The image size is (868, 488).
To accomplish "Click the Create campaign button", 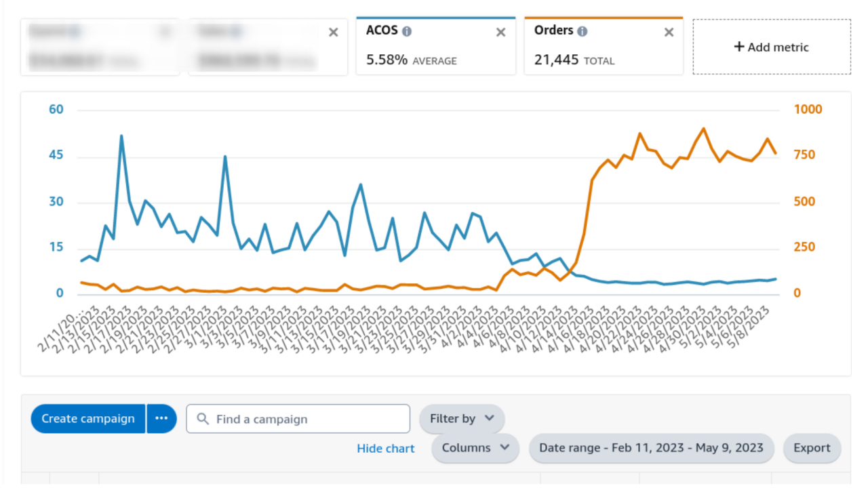I will pos(87,418).
